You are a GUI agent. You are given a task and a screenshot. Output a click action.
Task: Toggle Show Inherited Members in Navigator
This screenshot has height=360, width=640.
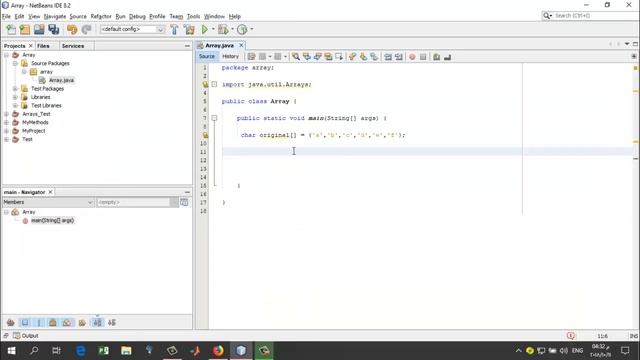[11, 323]
